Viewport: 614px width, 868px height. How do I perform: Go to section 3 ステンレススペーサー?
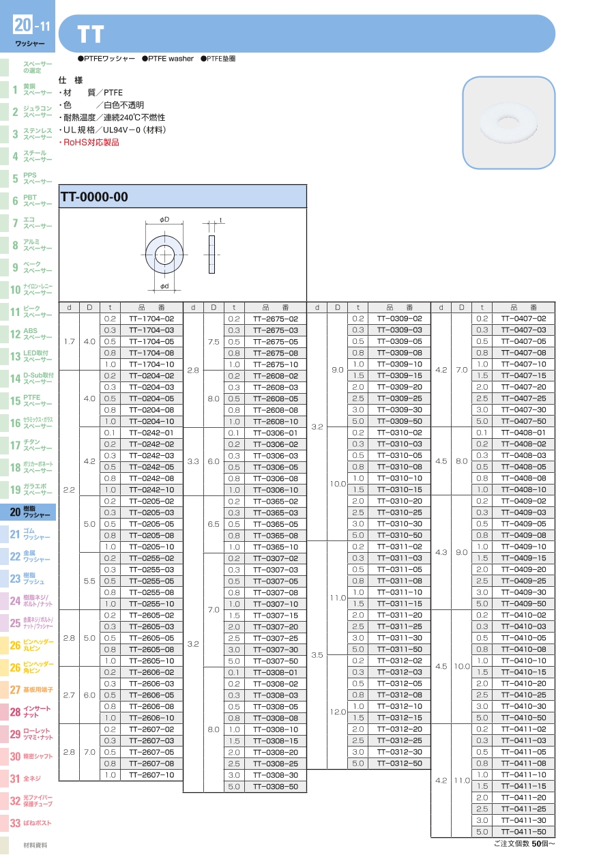(x=31, y=134)
